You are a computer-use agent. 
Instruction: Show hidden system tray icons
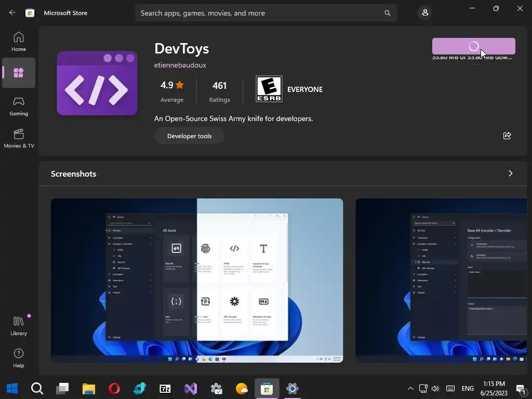(x=410, y=389)
